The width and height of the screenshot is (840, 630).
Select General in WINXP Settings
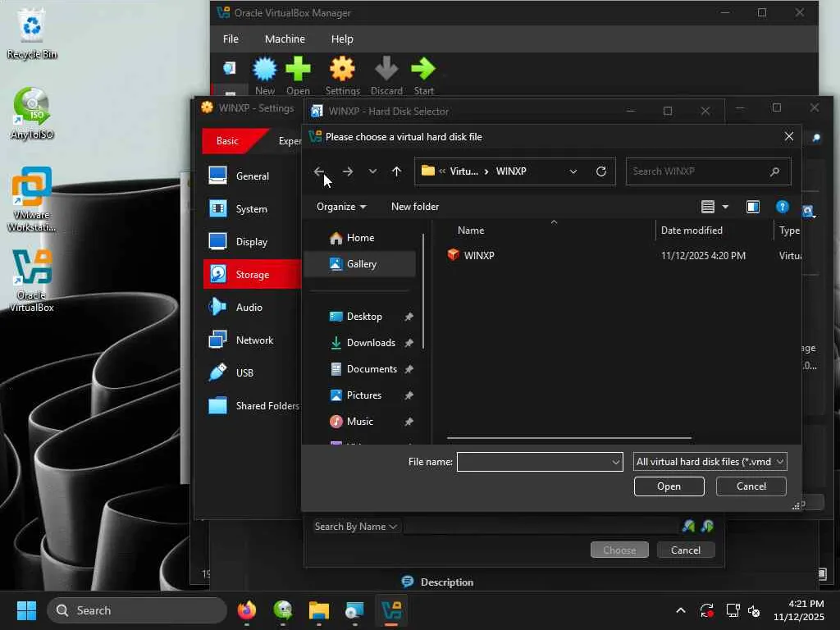(252, 176)
